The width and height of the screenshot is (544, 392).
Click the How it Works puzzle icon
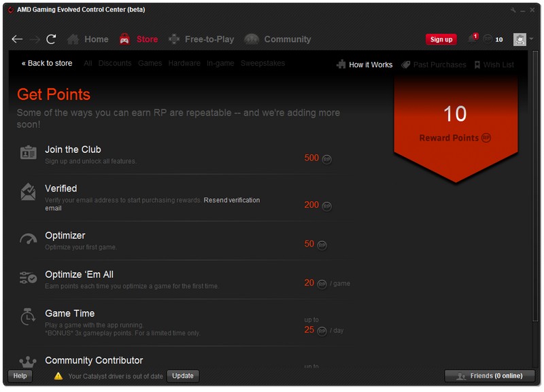pyautogui.click(x=341, y=64)
